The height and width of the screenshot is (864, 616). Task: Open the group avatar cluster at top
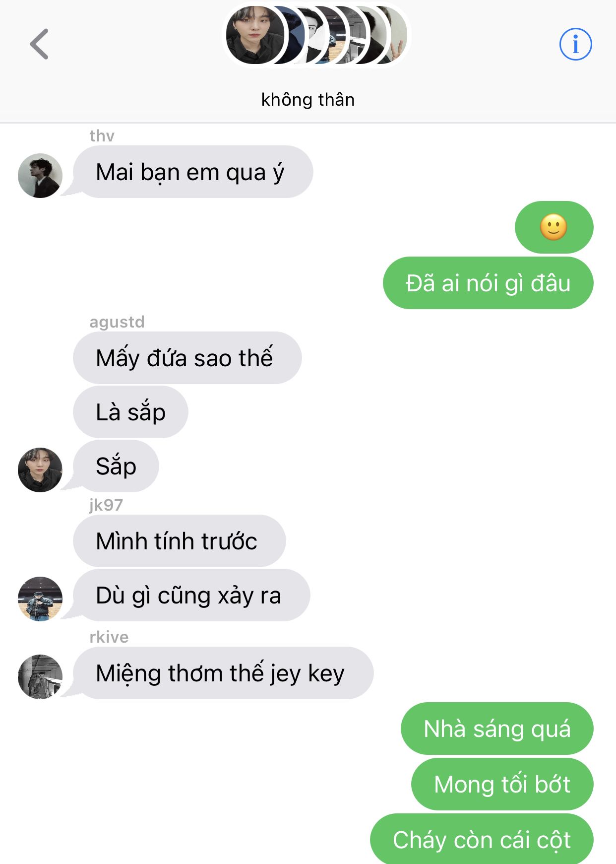pyautogui.click(x=316, y=35)
